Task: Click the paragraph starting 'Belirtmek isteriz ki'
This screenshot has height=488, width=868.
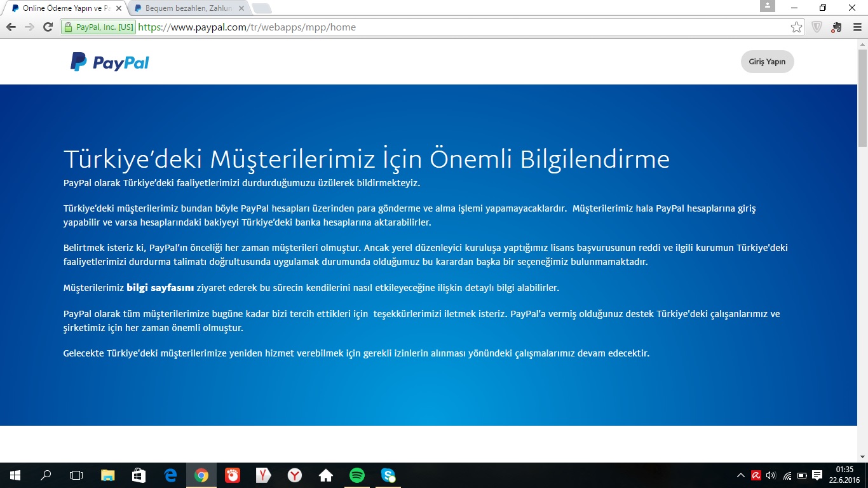Action: pos(426,255)
